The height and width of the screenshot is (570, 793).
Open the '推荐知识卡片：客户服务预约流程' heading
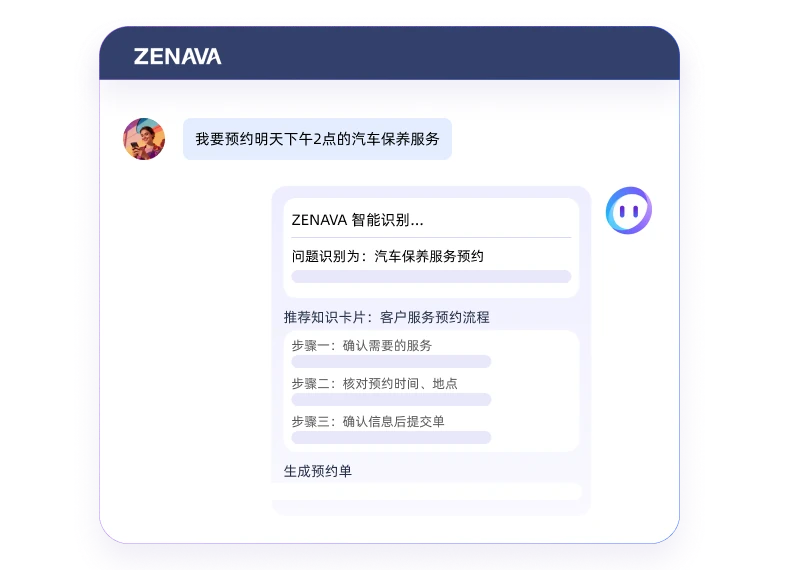pyautogui.click(x=386, y=317)
